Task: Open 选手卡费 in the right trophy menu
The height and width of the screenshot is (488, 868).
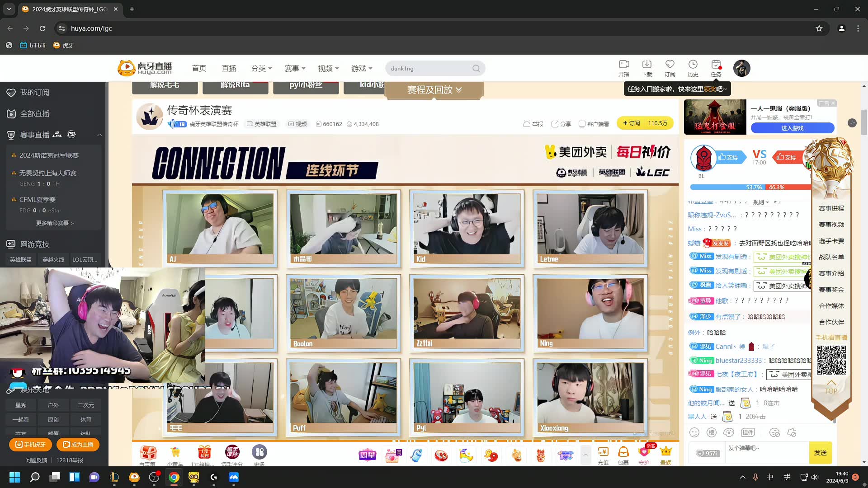Action: click(x=831, y=241)
